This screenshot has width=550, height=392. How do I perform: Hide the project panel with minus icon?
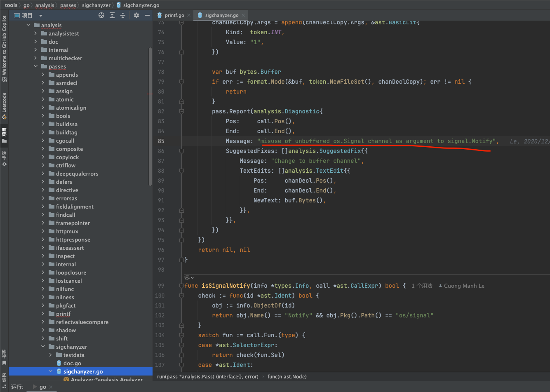coord(147,15)
